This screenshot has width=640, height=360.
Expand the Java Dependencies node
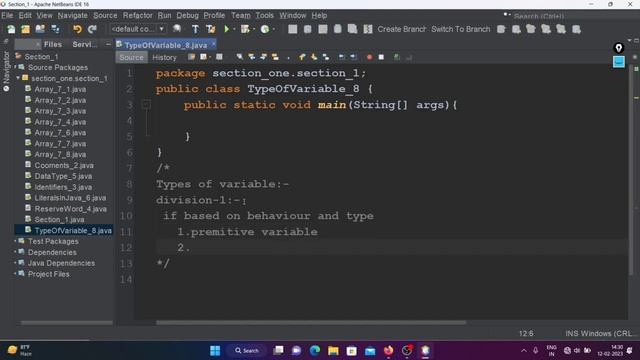coord(15,263)
